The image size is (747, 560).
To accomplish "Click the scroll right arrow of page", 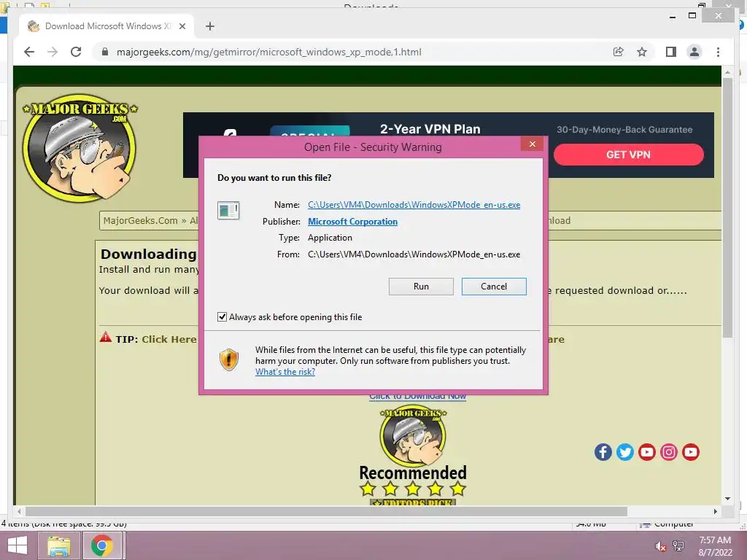I will point(715,511).
